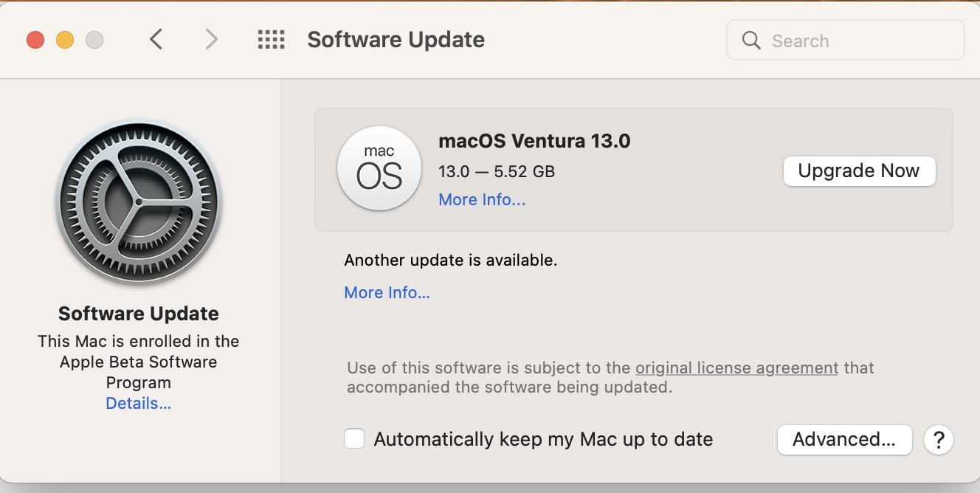Minimize the window with yellow button

pos(65,40)
